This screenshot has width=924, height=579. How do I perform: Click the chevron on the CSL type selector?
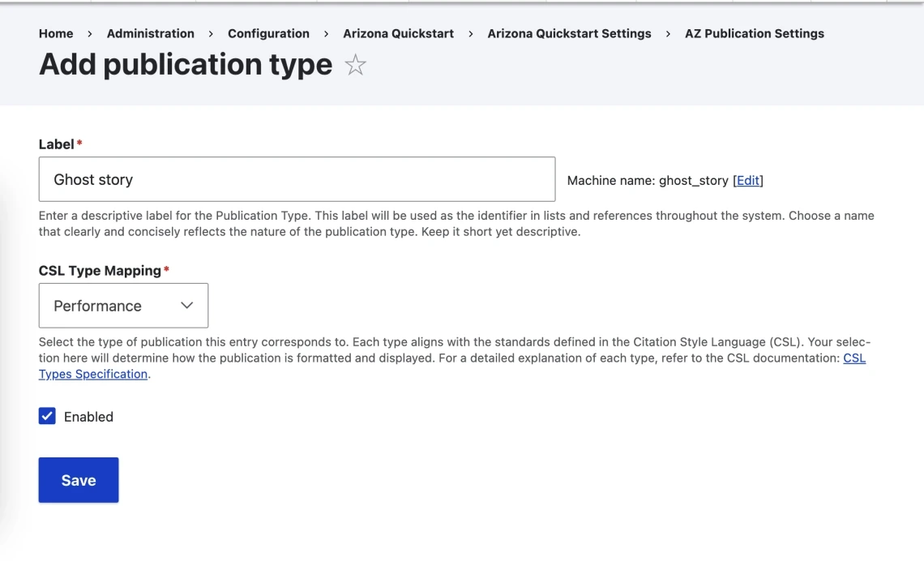[186, 306]
